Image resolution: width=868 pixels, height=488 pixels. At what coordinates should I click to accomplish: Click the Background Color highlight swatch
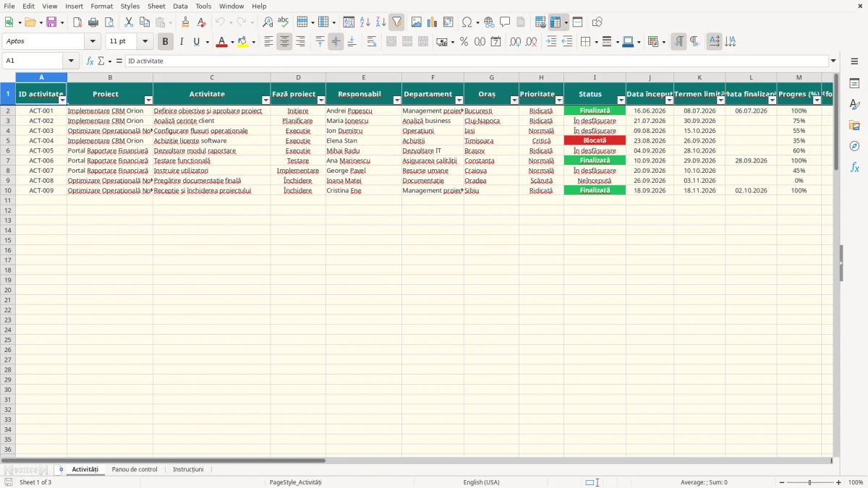click(243, 42)
